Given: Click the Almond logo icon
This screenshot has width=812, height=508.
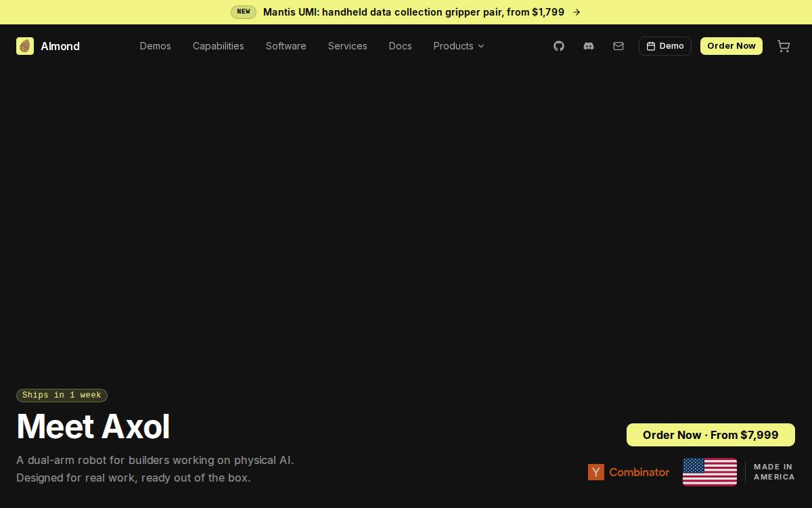Looking at the screenshot, I should (x=25, y=46).
